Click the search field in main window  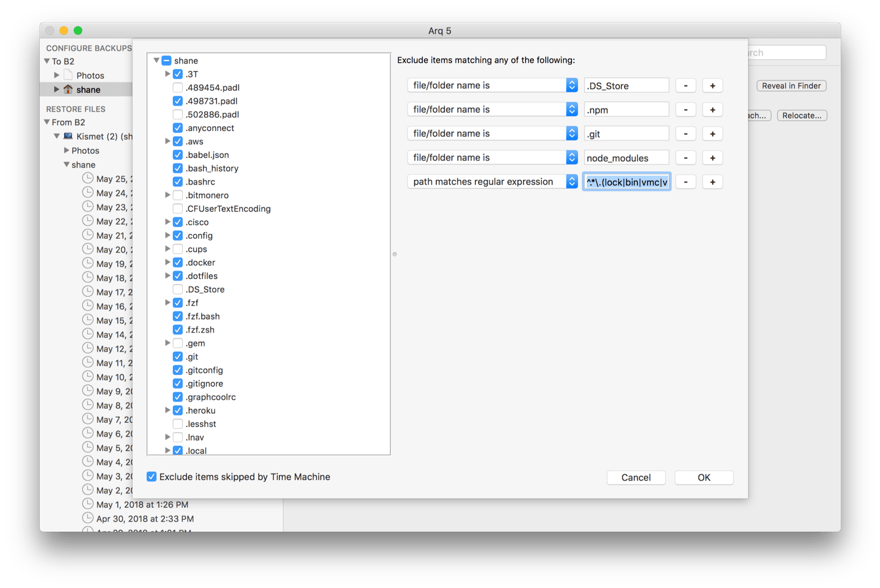787,52
